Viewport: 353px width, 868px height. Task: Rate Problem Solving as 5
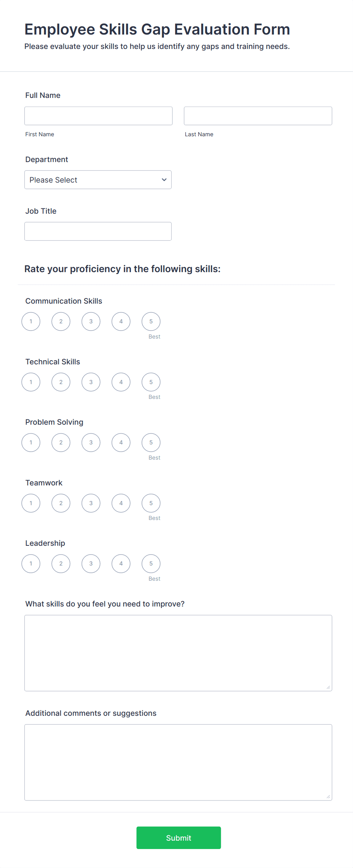[x=151, y=443]
